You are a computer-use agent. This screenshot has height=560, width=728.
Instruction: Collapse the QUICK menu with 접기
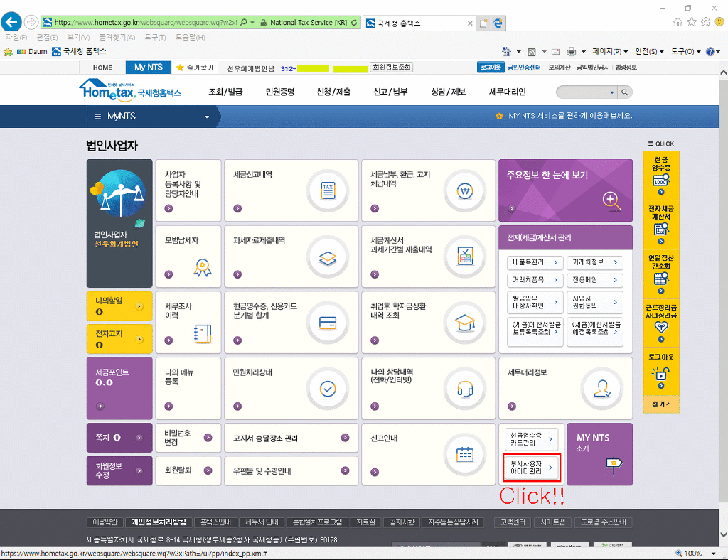coord(660,404)
